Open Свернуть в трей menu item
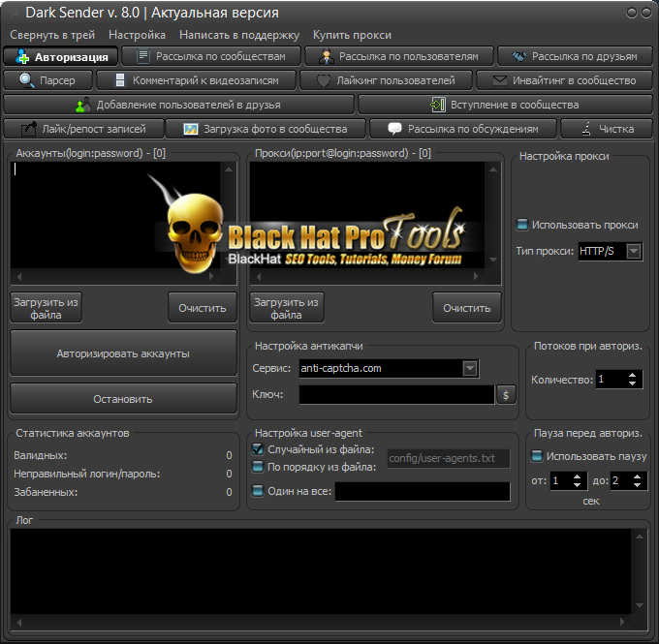This screenshot has height=644, width=659. pos(52,35)
